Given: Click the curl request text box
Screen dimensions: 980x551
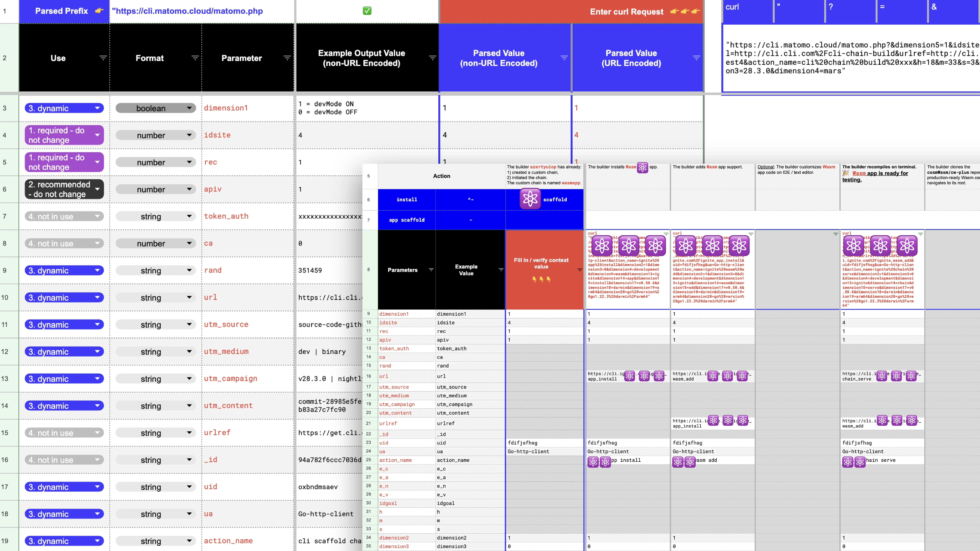Looking at the screenshot, I should [x=851, y=58].
